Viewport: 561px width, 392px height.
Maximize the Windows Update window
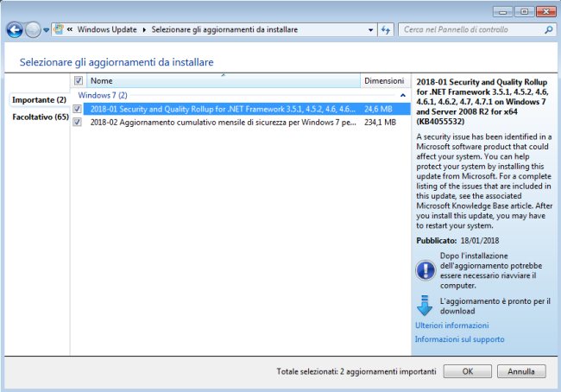pos(525,12)
